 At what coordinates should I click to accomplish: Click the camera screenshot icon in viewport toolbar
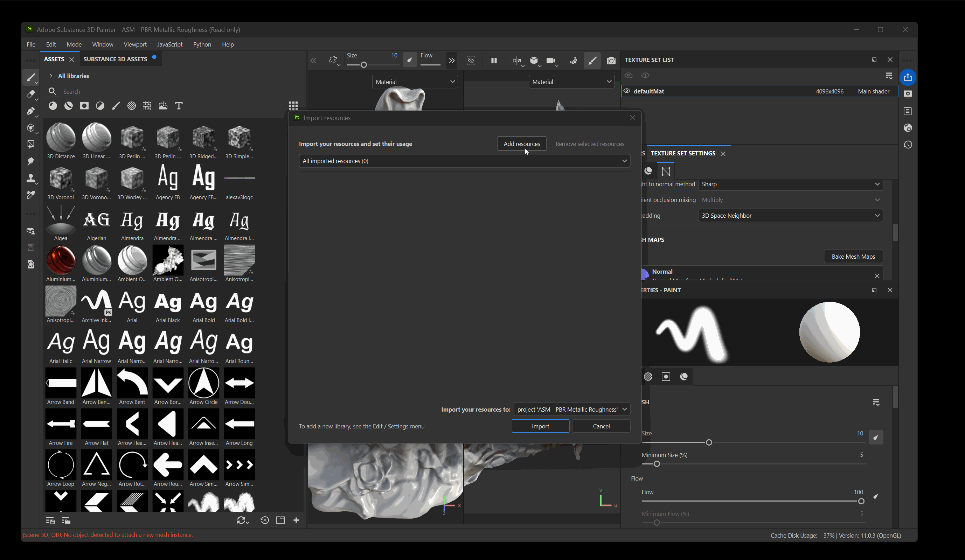point(611,61)
